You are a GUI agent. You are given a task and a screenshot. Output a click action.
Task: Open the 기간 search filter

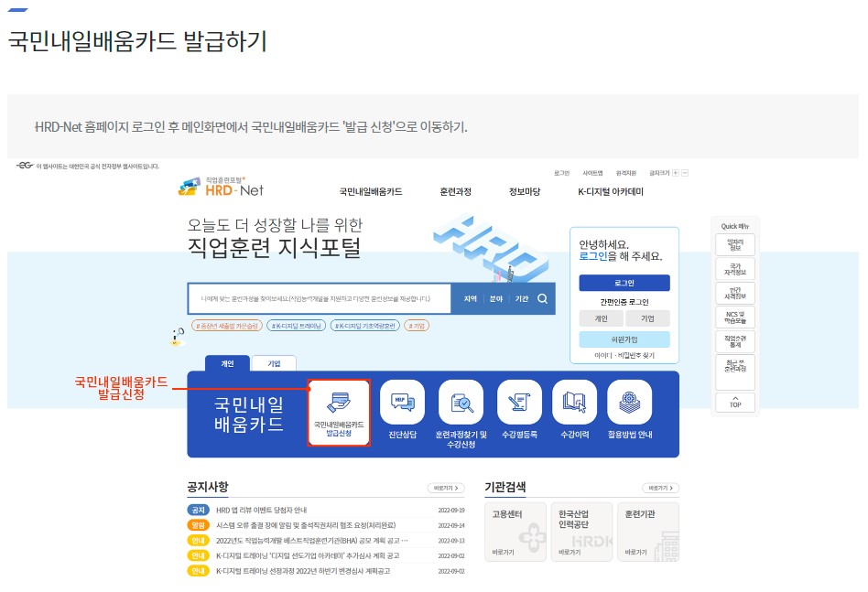pyautogui.click(x=522, y=299)
